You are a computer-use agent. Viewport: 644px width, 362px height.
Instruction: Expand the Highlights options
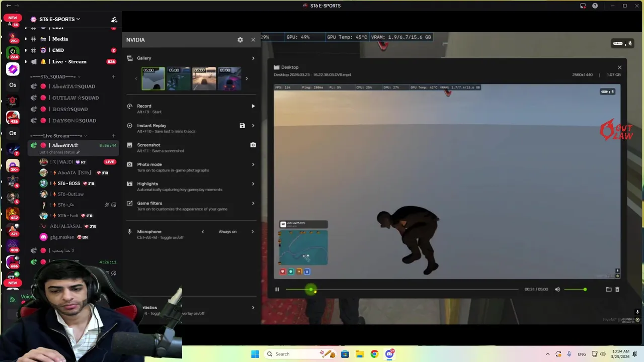click(253, 184)
